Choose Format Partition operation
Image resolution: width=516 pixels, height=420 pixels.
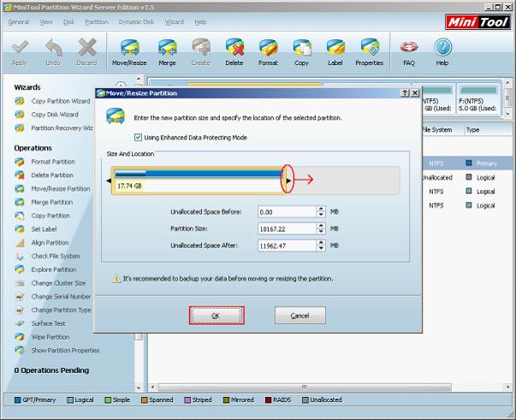[x=44, y=162]
